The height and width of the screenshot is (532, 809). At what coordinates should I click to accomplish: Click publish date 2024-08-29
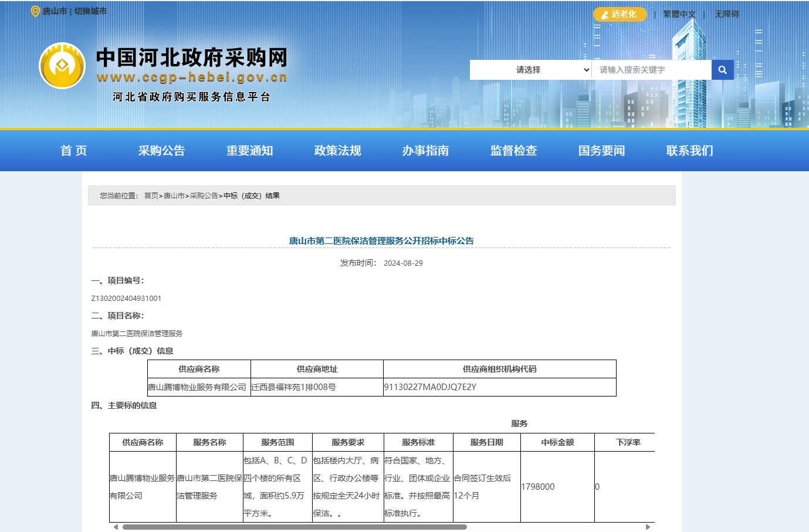[x=403, y=263]
